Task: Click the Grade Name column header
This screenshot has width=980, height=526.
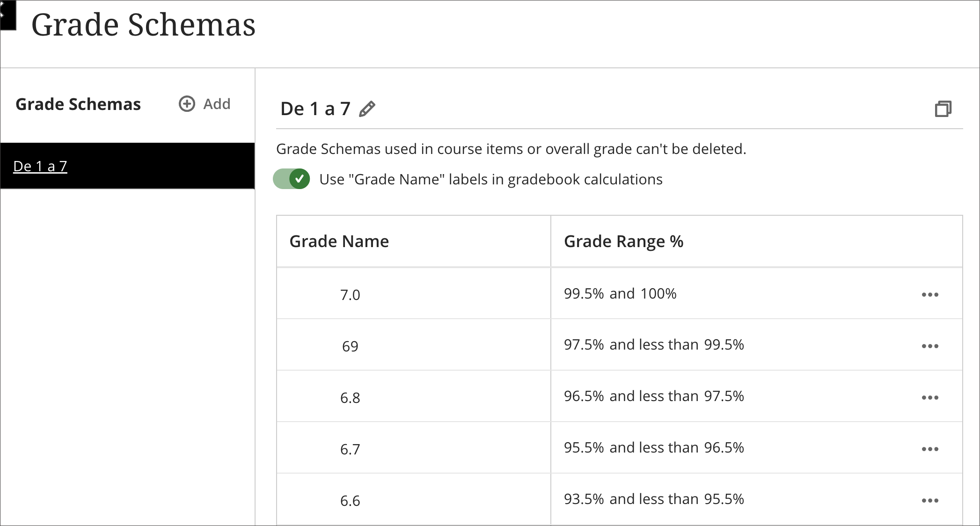Action: (340, 241)
